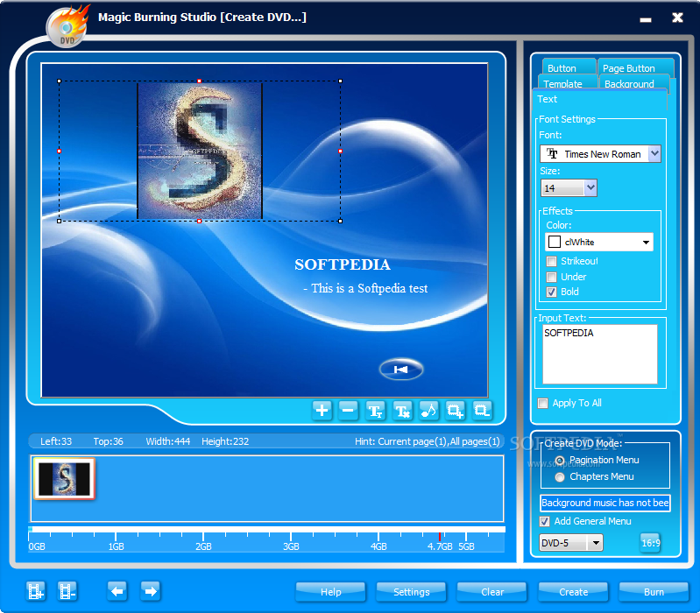Image resolution: width=700 pixels, height=613 pixels.
Task: Click the minus icon below the preview
Action: coord(348,410)
